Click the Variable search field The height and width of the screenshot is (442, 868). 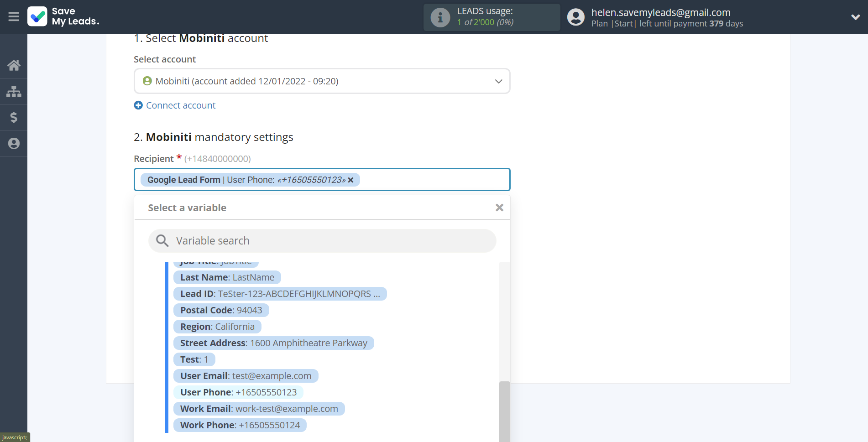[x=322, y=241]
